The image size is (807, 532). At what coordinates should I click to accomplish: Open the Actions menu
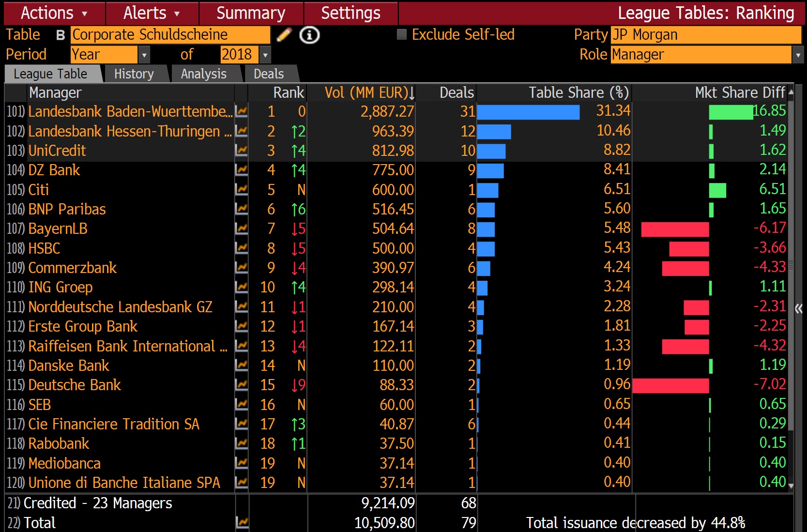tap(53, 13)
